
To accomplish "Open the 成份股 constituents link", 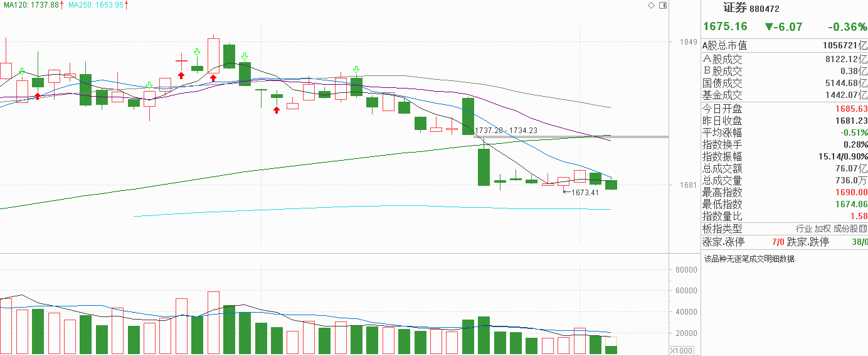I will (846, 229).
